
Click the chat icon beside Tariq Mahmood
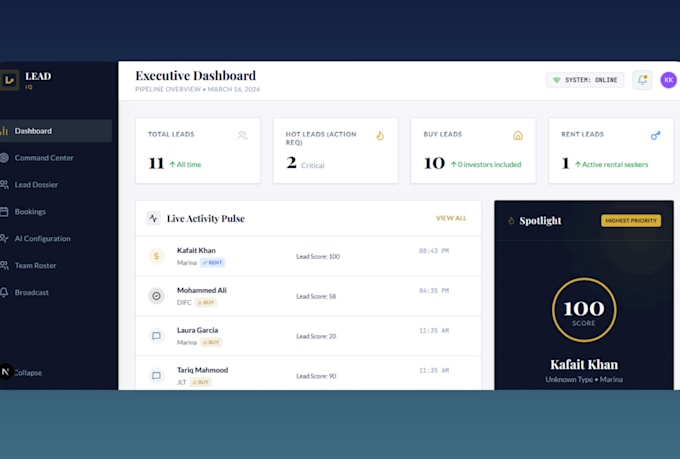(x=156, y=376)
